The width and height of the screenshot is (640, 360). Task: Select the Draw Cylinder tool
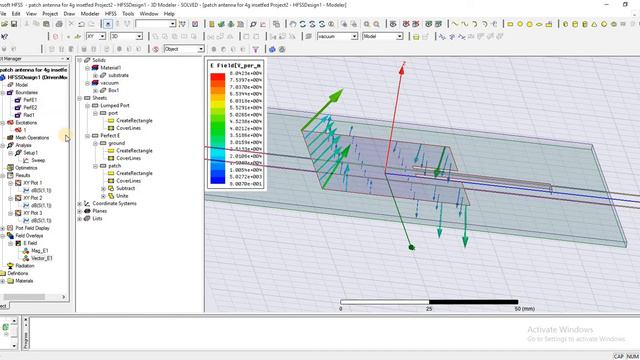[x=575, y=24]
